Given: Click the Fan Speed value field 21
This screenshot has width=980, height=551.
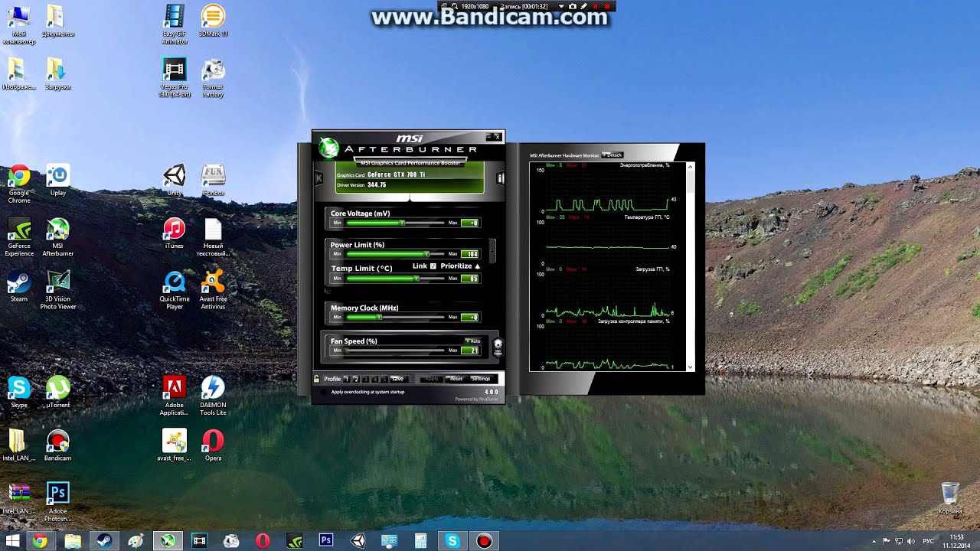Looking at the screenshot, I should pos(470,350).
